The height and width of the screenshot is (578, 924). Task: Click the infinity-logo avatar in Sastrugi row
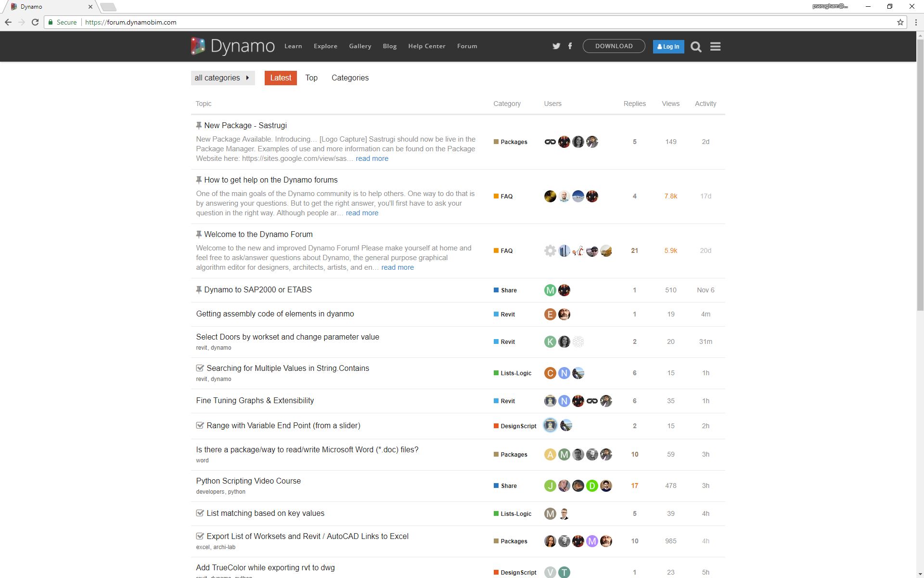pos(550,142)
